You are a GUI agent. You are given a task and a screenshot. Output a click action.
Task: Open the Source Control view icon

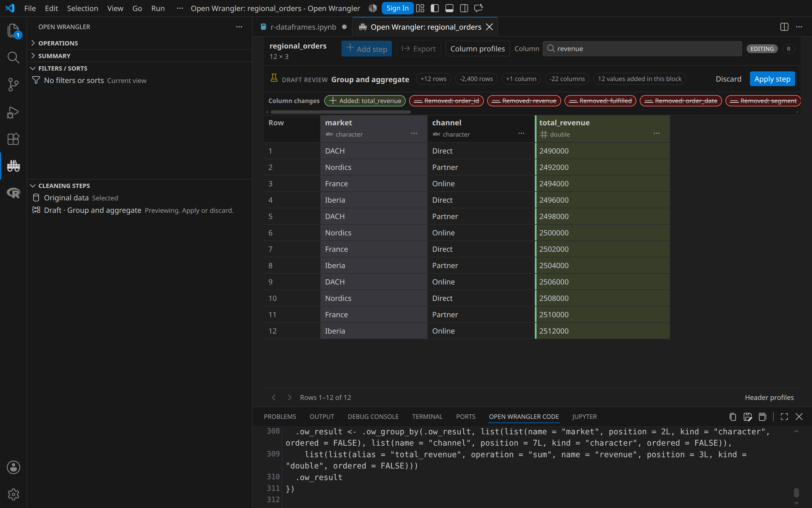pos(13,85)
